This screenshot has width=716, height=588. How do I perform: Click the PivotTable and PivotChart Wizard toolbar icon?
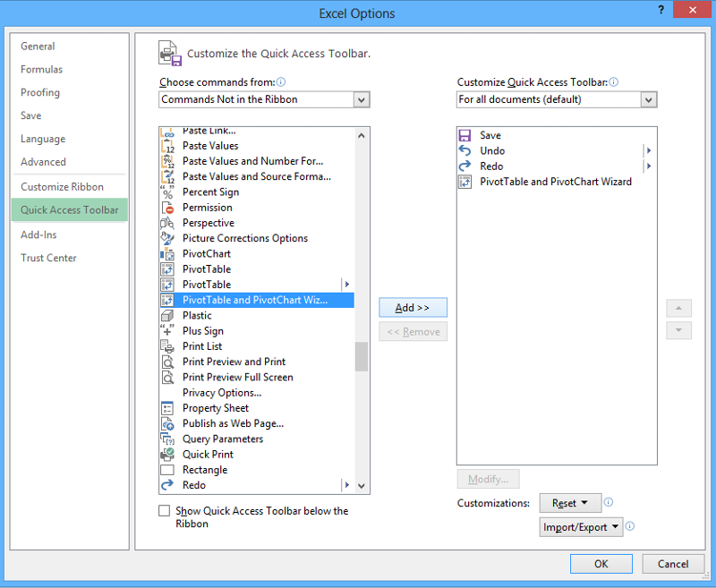click(465, 182)
